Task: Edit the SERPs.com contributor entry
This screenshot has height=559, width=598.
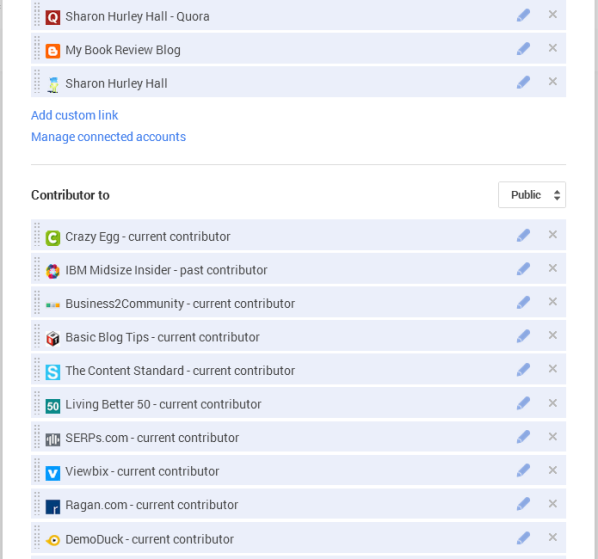Action: pyautogui.click(x=523, y=437)
